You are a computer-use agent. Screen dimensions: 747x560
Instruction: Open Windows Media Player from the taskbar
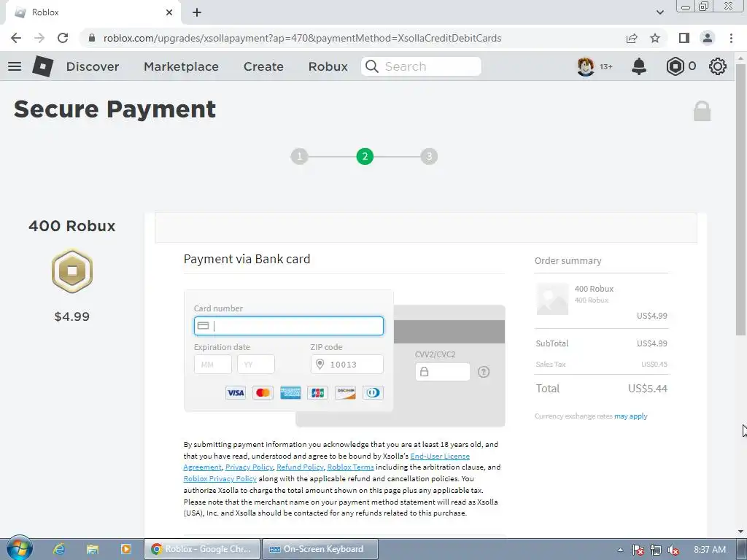coord(125,549)
